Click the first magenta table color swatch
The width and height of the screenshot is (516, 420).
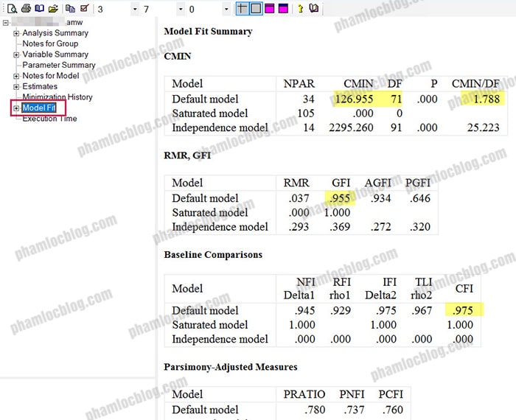pos(270,9)
